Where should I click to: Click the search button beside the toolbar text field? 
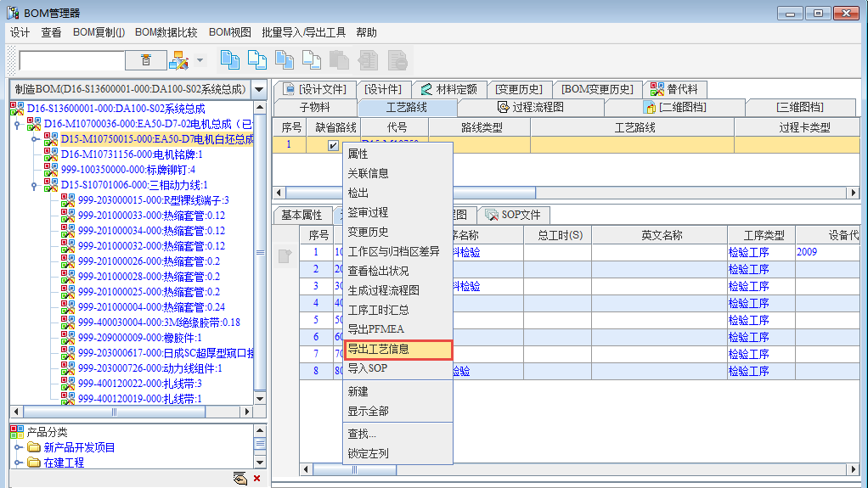point(146,59)
